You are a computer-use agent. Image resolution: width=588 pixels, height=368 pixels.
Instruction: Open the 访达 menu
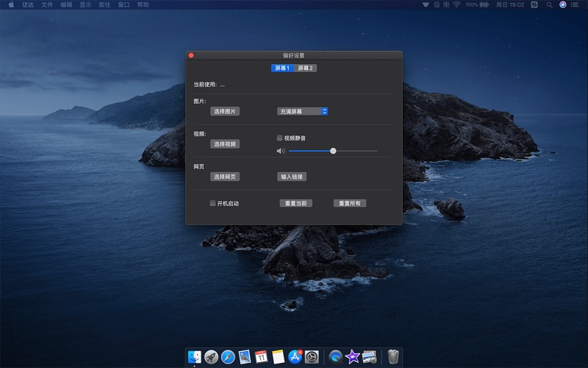28,4
